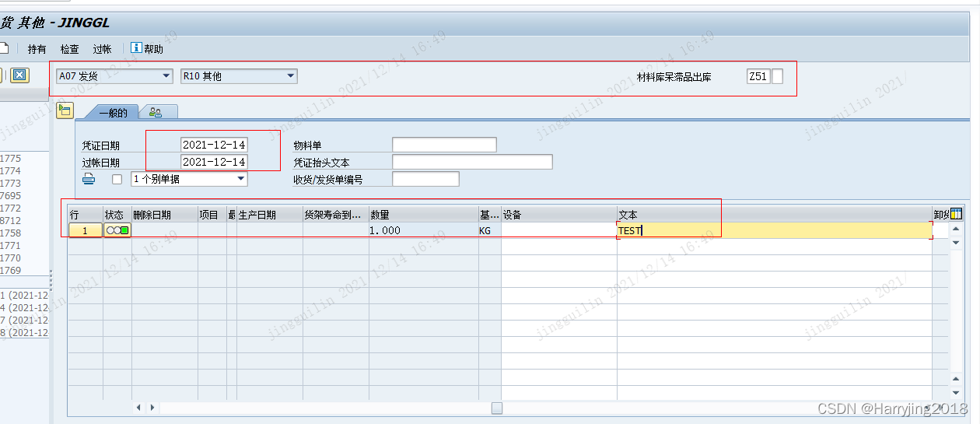Click 检查 to check the document
The image size is (980, 424).
point(69,49)
